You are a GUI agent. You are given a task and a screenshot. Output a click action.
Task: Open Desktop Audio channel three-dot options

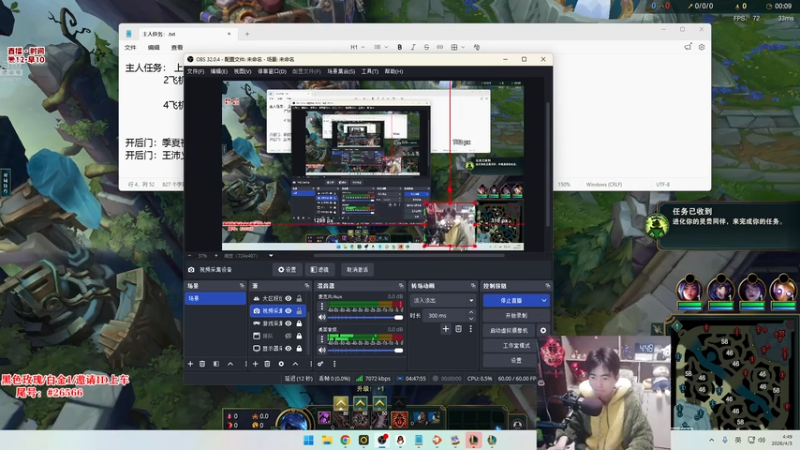321,339
